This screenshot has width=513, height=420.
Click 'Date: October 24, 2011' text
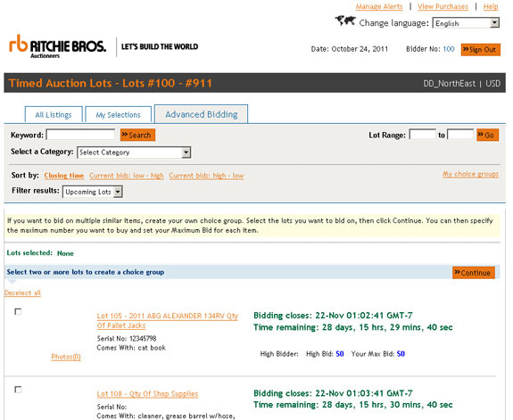coord(349,49)
